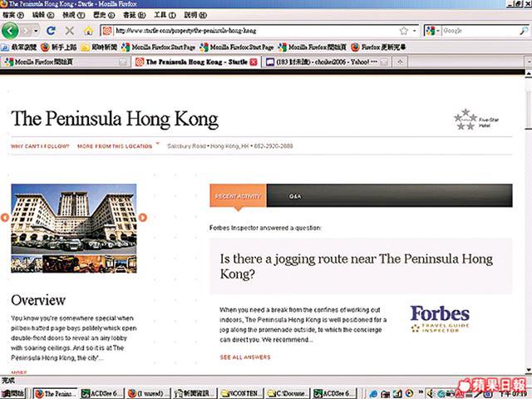Select the Recent Activity tab

pyautogui.click(x=239, y=195)
